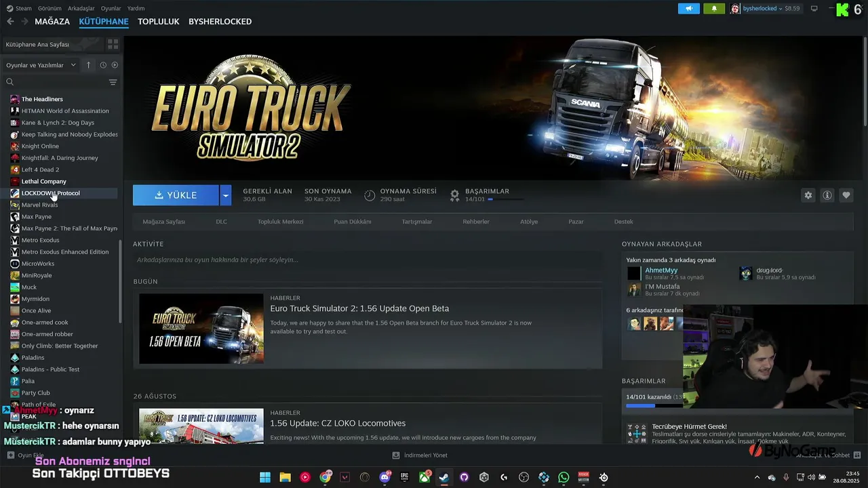Screen dimensions: 868x488
Task: Select Only Climb: Better Together game
Action: click(x=61, y=346)
